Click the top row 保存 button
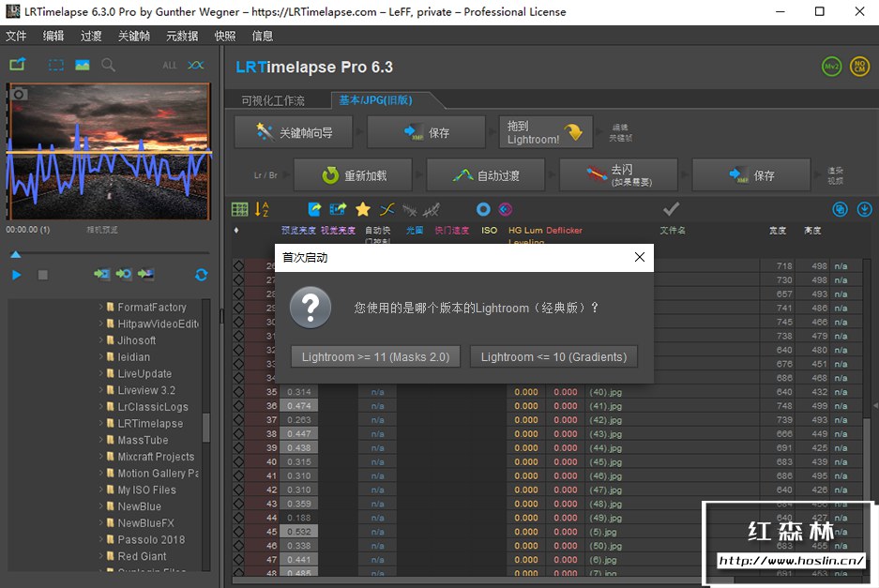Image resolution: width=879 pixels, height=588 pixels. (x=426, y=132)
